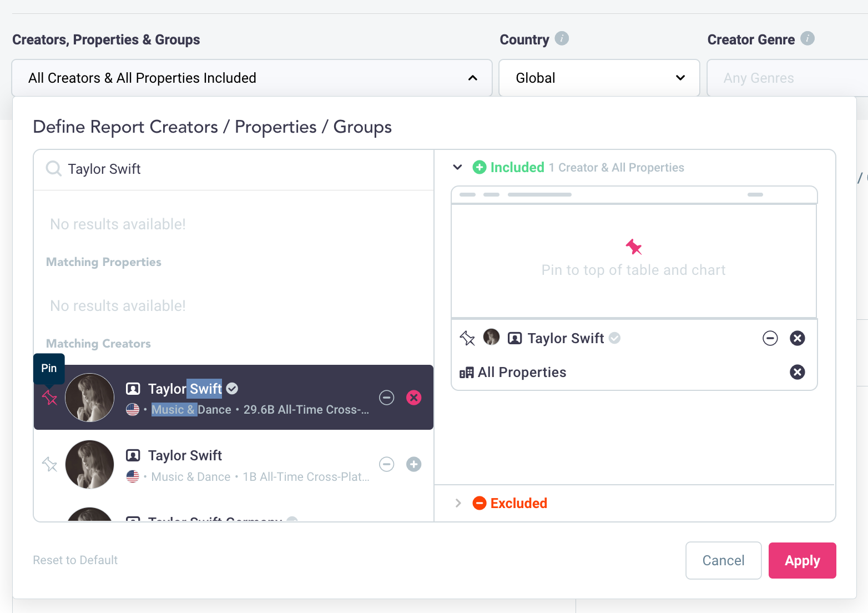Expand the Excluded section
The width and height of the screenshot is (868, 613).
458,503
